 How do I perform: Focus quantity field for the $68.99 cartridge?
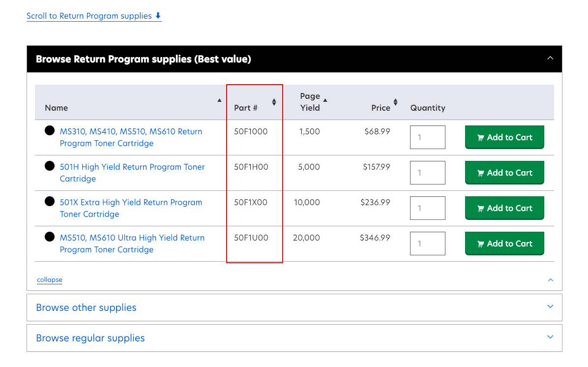click(428, 137)
